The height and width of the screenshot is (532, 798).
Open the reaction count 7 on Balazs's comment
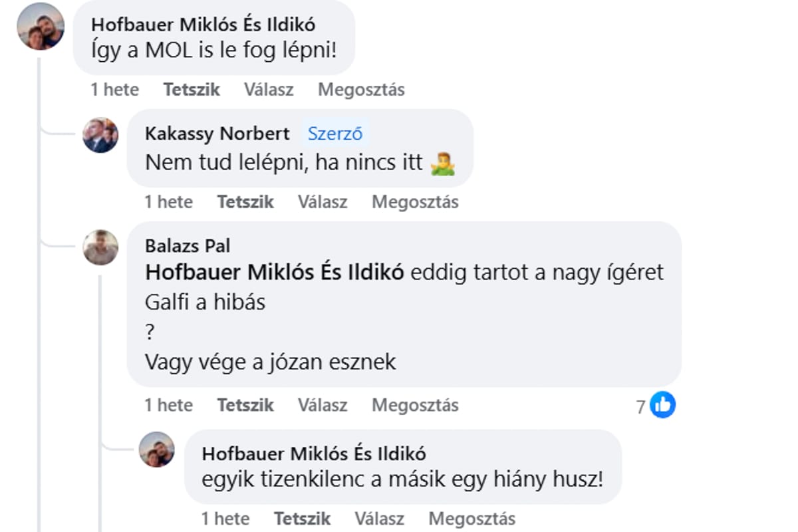click(641, 406)
